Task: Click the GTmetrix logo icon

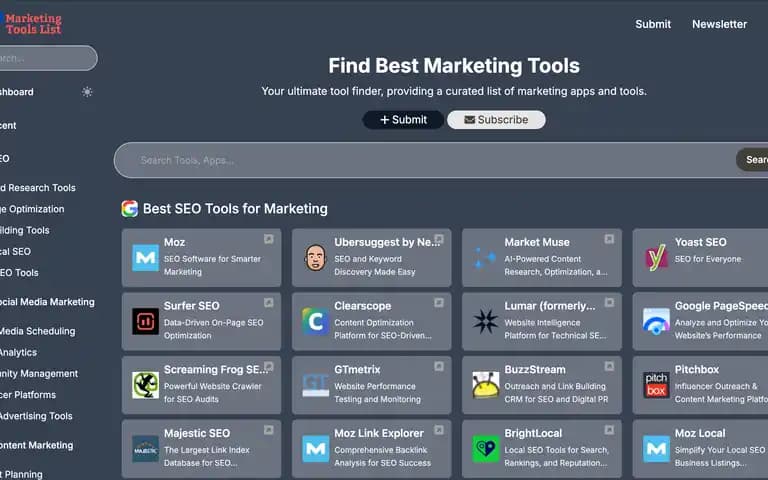Action: pyautogui.click(x=315, y=385)
